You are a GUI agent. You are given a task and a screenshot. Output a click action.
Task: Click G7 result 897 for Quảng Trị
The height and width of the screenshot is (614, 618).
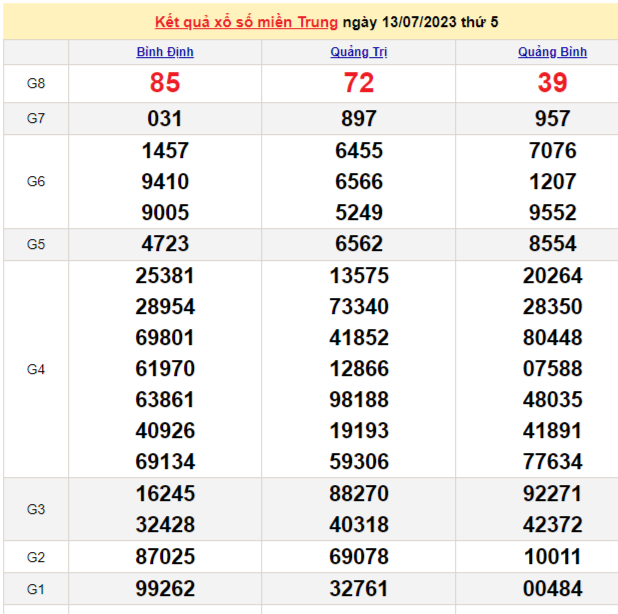[358, 119]
